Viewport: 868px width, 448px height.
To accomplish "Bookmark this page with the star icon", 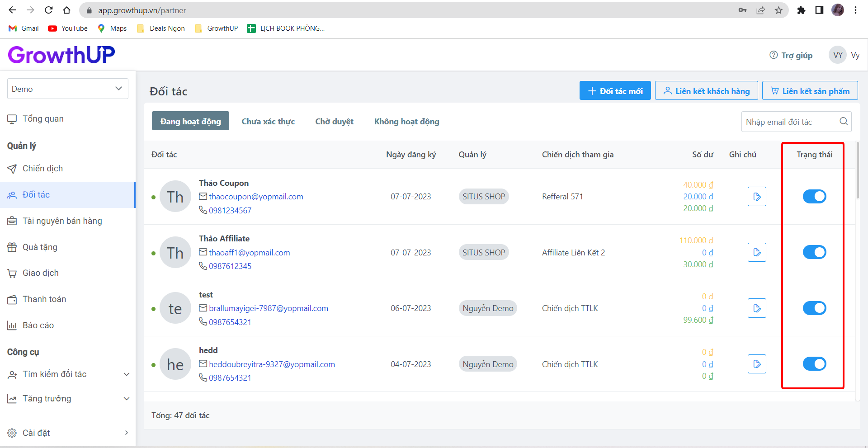I will click(x=778, y=10).
